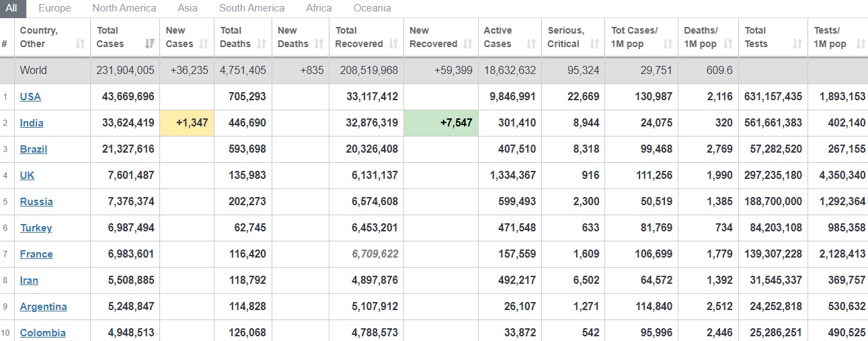
Task: Open the USA country link
Action: [30, 97]
